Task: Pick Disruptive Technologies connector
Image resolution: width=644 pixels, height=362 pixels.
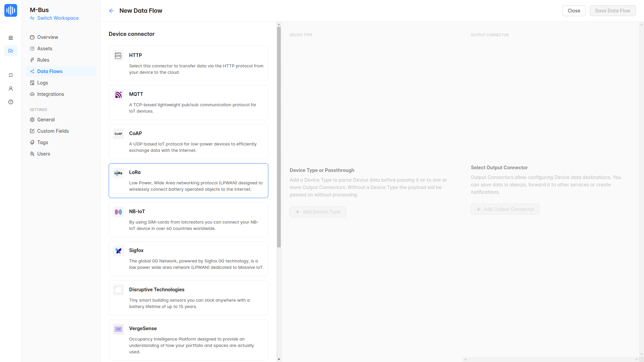Action: point(188,298)
